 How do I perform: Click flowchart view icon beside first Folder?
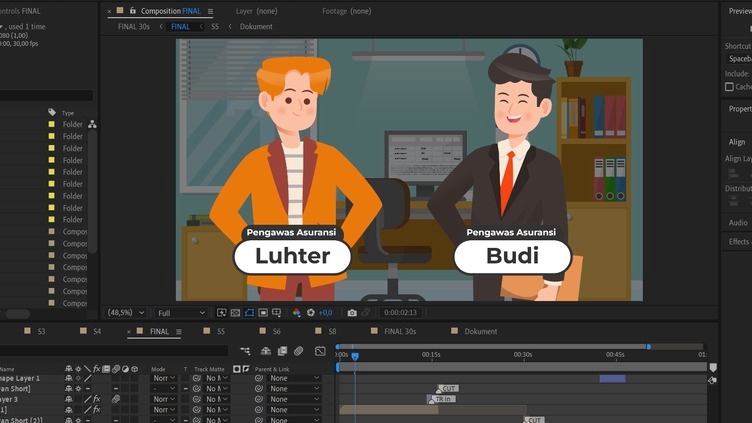(x=92, y=124)
